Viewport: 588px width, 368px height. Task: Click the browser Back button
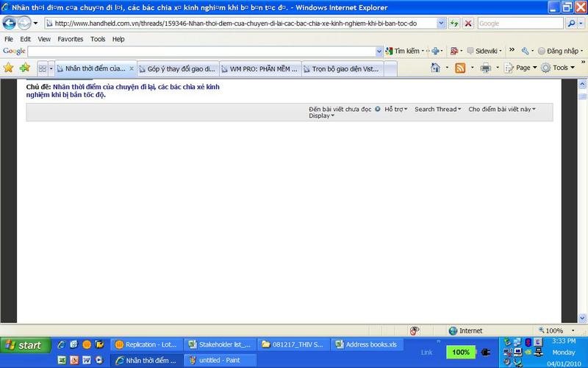point(11,23)
